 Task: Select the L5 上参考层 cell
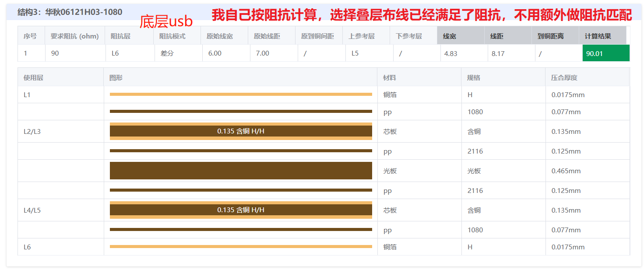(x=354, y=53)
